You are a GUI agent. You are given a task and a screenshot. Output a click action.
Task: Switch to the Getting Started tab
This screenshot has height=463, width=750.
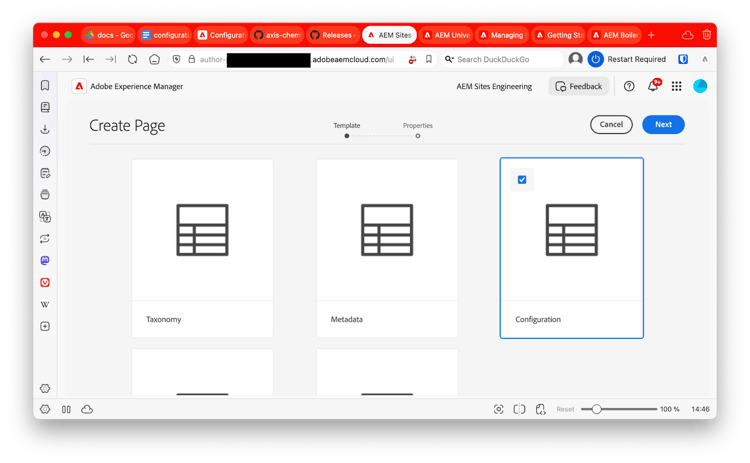coord(558,35)
